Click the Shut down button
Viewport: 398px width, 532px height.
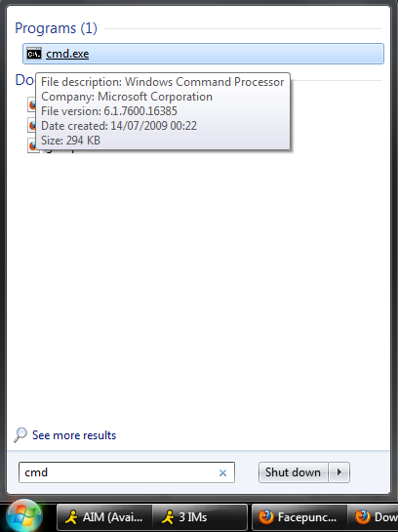[293, 472]
